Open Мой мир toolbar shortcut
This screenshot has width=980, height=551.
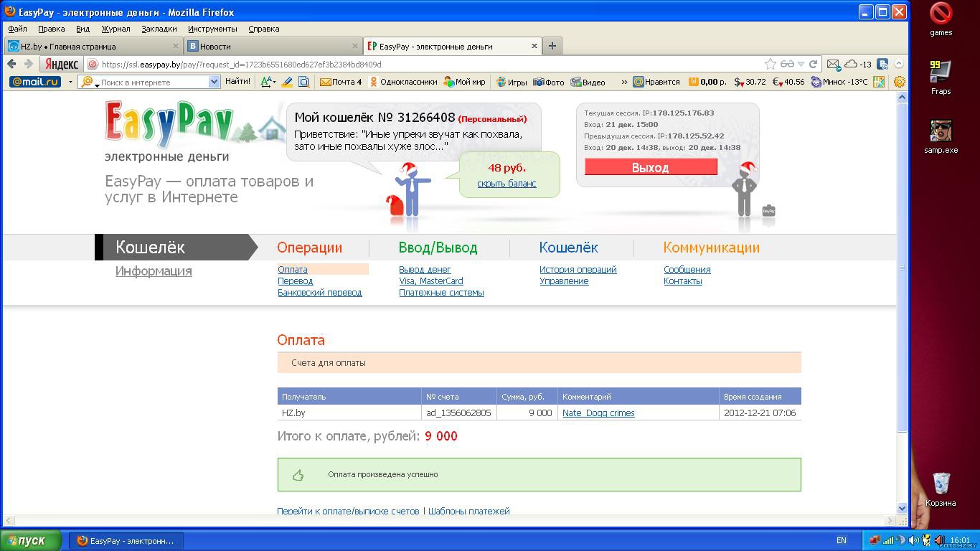tap(464, 82)
